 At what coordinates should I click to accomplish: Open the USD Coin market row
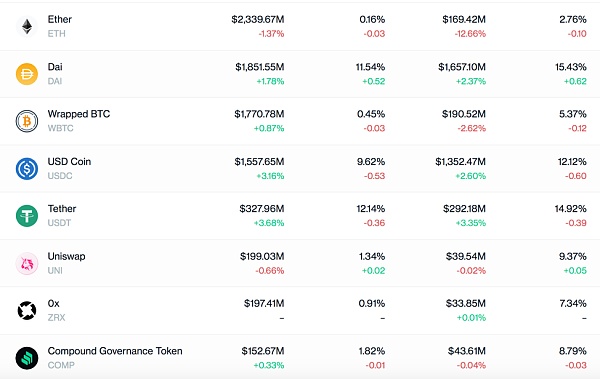point(300,168)
